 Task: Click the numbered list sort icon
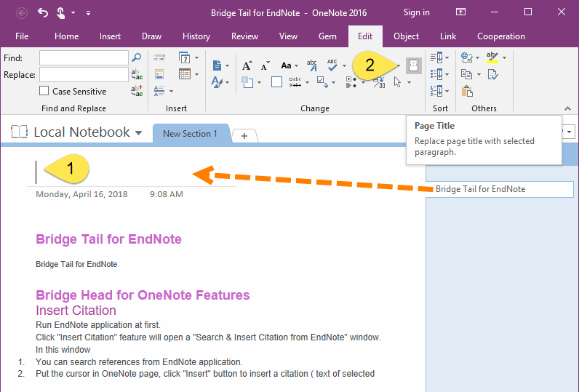(x=436, y=91)
